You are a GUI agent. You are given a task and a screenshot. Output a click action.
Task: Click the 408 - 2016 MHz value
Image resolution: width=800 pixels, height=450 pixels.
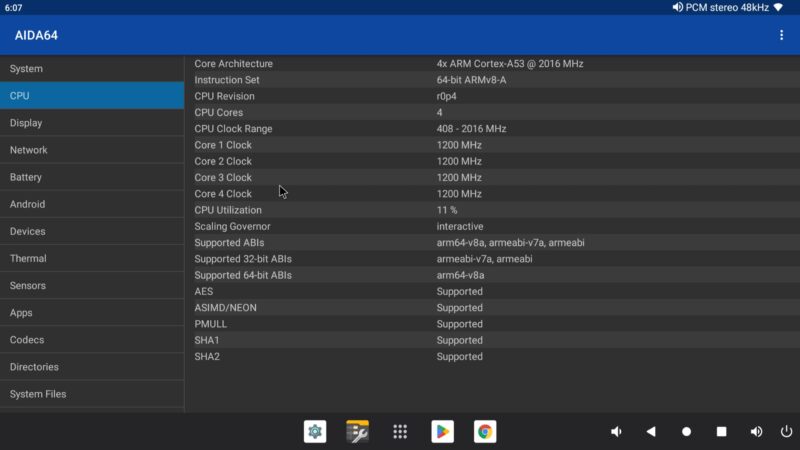click(471, 129)
